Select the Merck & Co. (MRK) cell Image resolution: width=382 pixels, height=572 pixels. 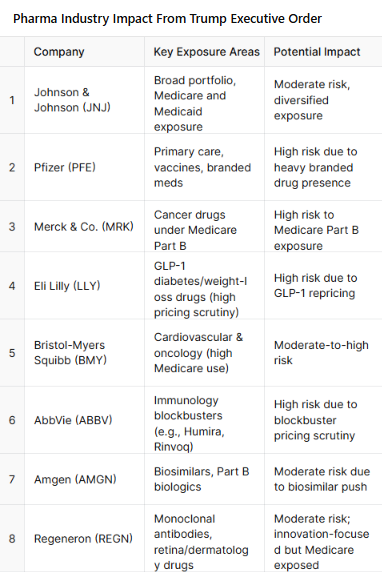click(84, 226)
